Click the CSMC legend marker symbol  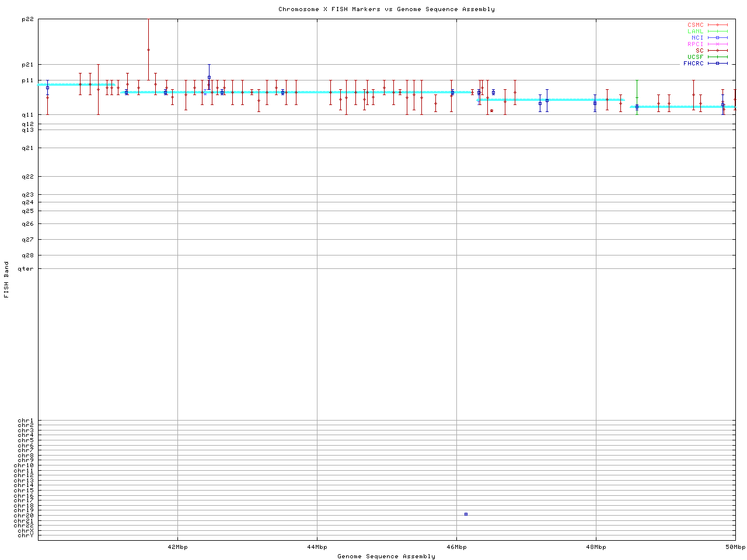717,25
